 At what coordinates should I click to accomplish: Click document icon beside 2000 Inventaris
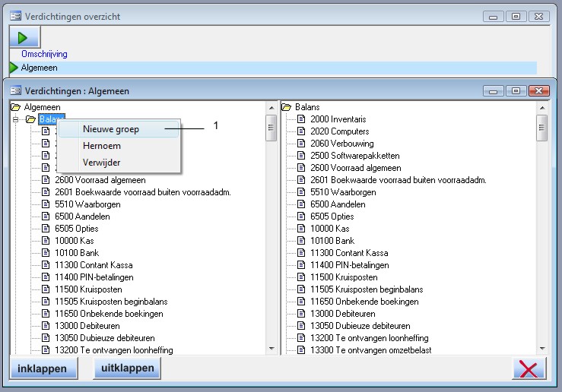(301, 119)
